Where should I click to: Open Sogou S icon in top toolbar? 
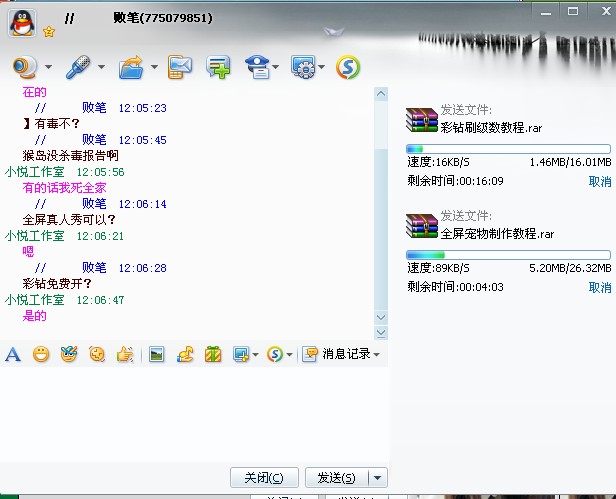coord(348,67)
